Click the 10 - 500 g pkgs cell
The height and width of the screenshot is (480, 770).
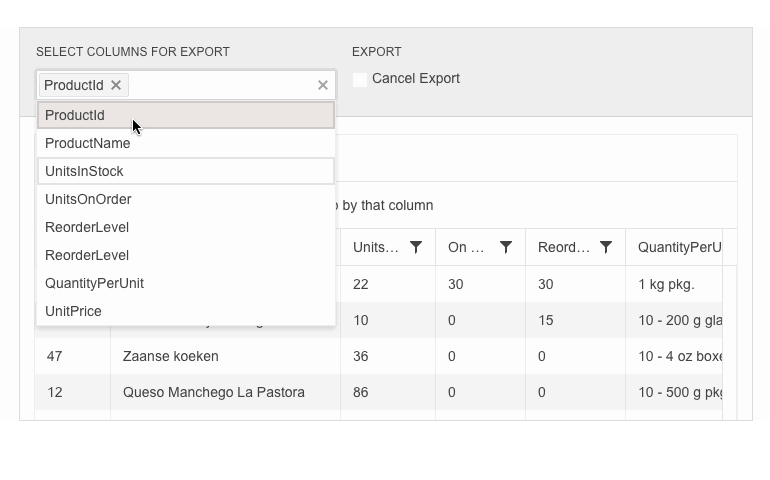coord(674,392)
